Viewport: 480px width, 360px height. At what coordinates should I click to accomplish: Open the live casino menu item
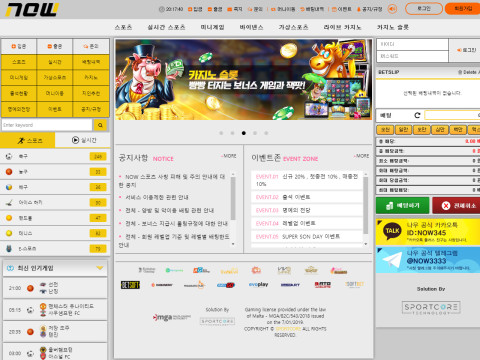342,27
